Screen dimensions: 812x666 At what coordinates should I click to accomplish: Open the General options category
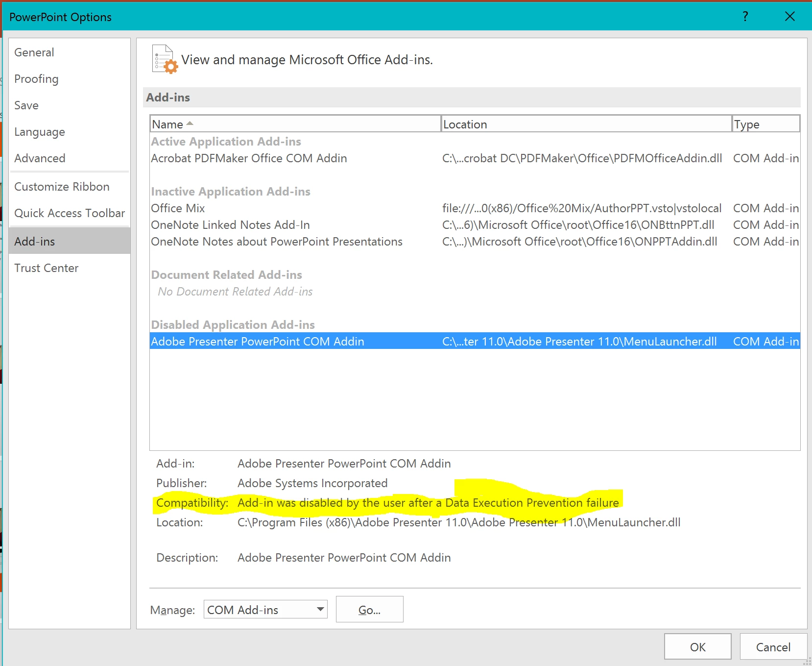(69, 52)
